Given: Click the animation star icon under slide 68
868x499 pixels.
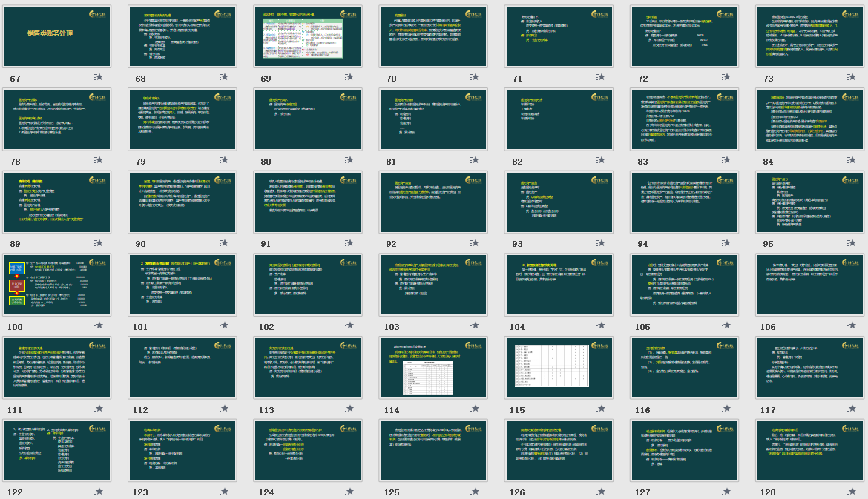Looking at the screenshot, I should pos(223,77).
